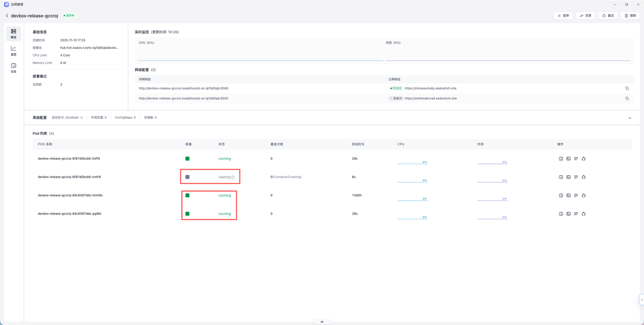This screenshot has width=644, height=325.
Task: Select pod name devbox-release-gccroj-84c6597ddc-pg9kt
Action: pyautogui.click(x=69, y=214)
